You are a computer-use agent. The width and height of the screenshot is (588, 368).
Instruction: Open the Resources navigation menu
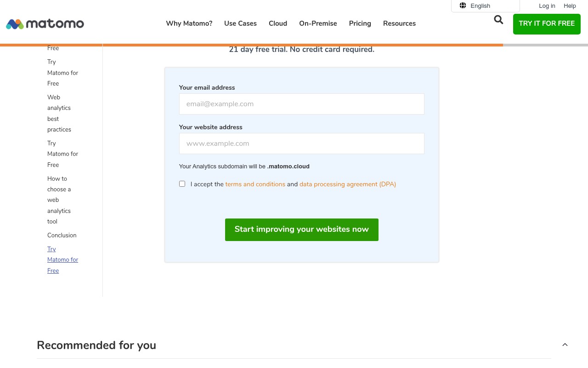399,23
